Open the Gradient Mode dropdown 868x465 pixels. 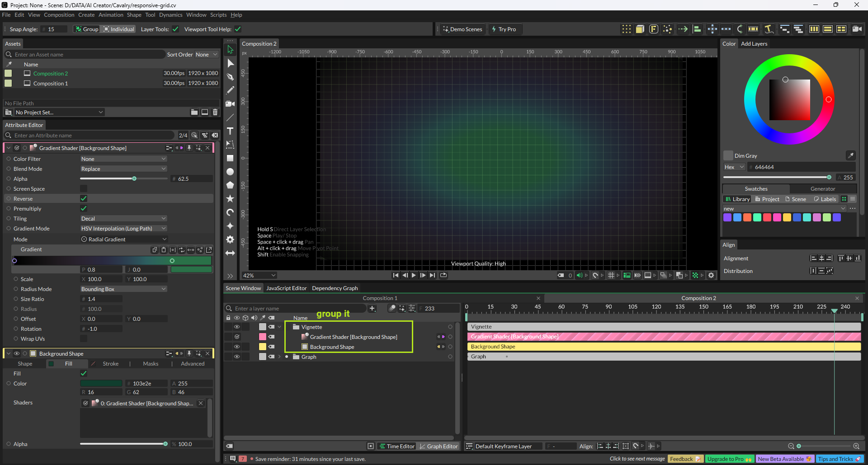tap(123, 229)
